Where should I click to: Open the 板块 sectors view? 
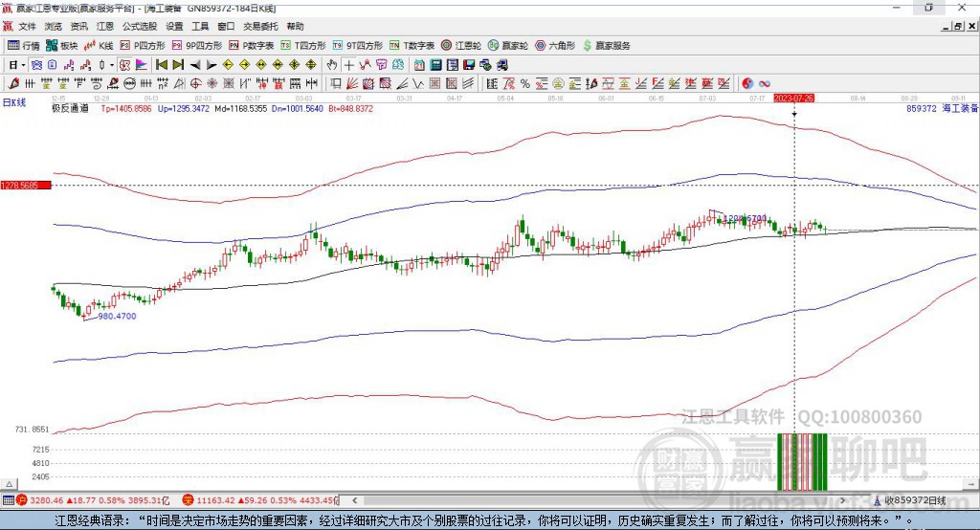(62, 46)
